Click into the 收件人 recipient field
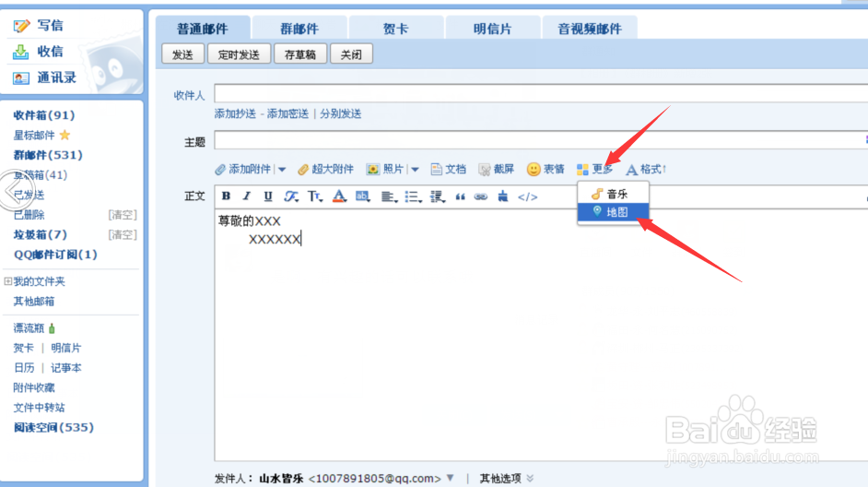868x487 pixels. [x=541, y=93]
